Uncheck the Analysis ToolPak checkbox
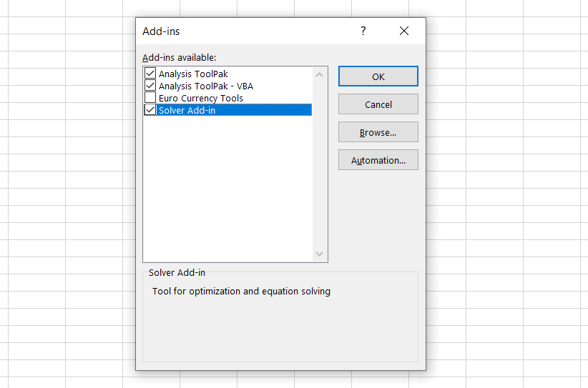588x388 pixels. (x=150, y=74)
